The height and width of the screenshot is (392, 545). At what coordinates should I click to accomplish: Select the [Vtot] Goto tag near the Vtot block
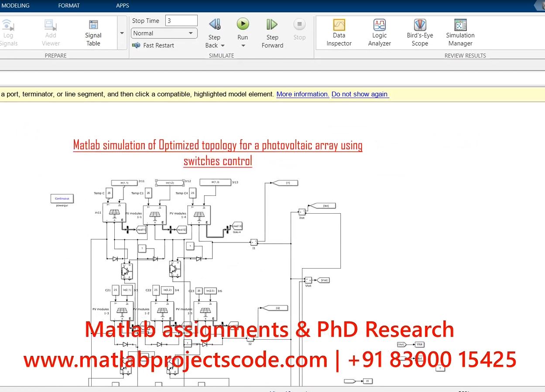pos(322,280)
